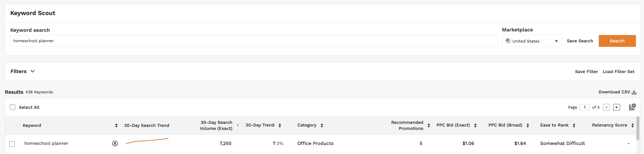Sort by Ease to Rank arrows

tap(574, 125)
